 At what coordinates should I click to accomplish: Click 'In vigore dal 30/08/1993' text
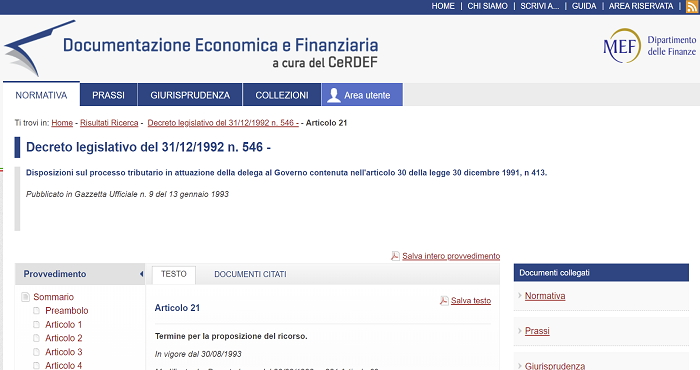click(198, 354)
